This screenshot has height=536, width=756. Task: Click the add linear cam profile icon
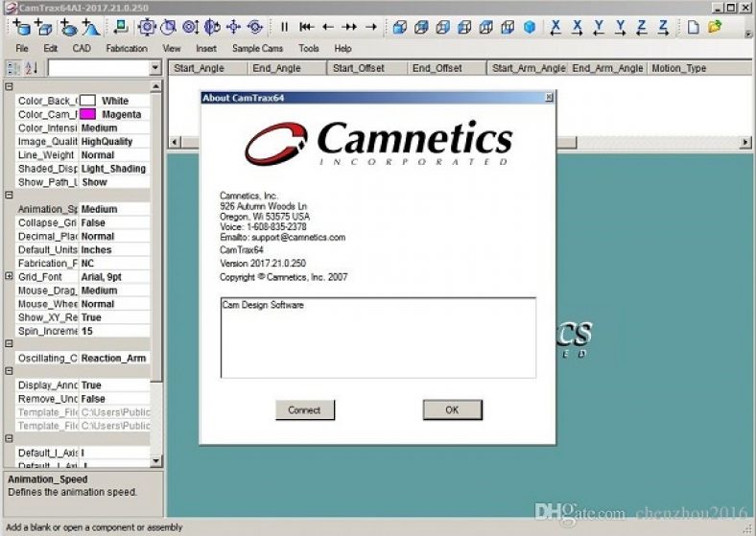(90, 28)
